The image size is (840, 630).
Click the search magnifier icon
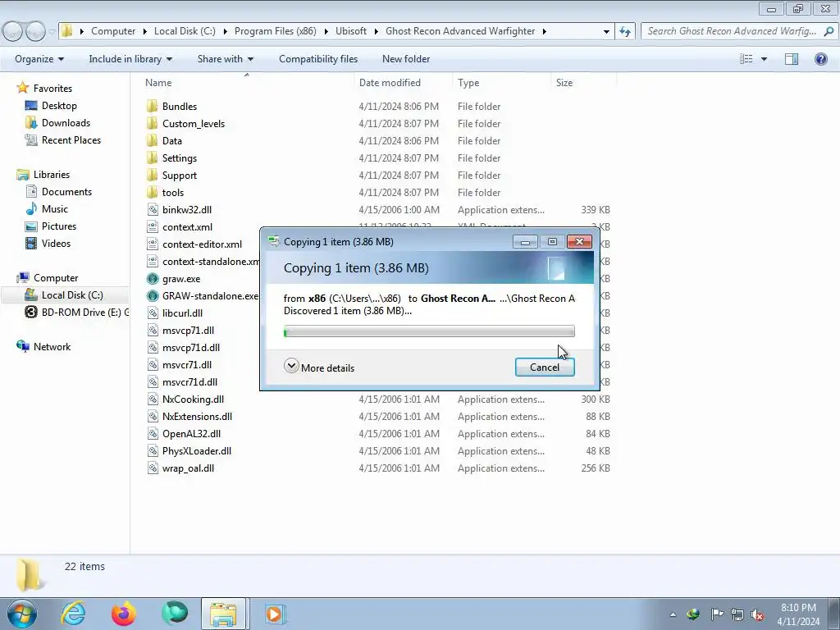coord(829,31)
